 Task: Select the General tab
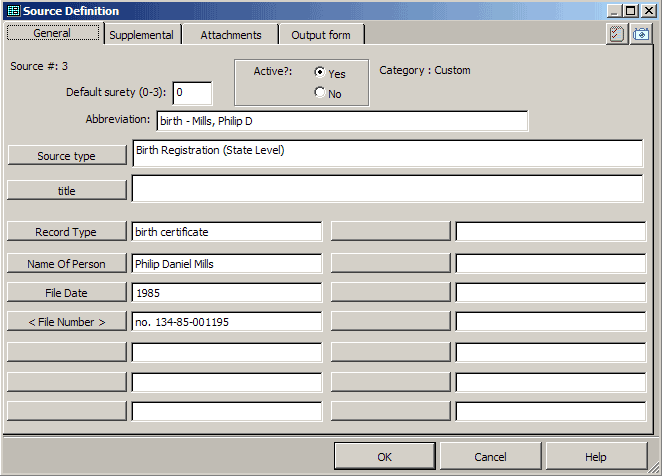tap(52, 33)
